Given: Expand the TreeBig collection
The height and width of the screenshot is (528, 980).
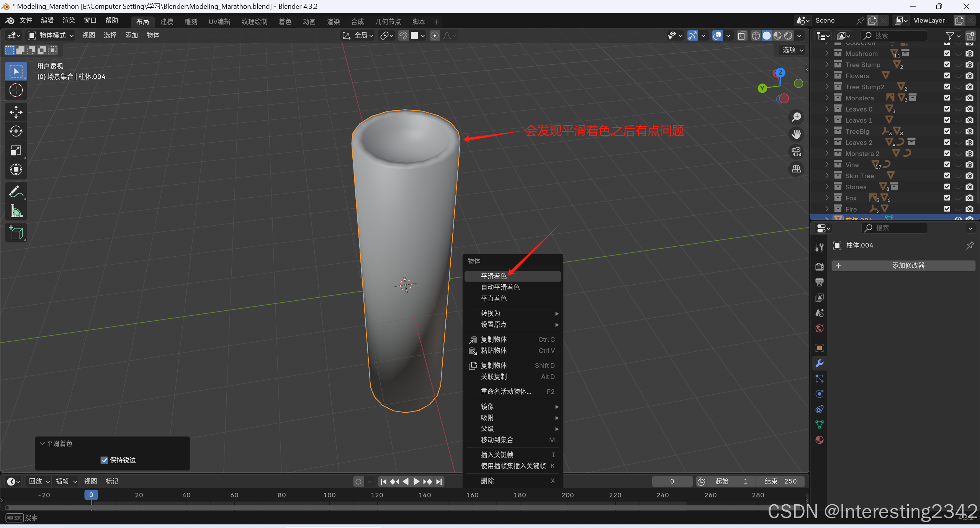Looking at the screenshot, I should [x=827, y=131].
